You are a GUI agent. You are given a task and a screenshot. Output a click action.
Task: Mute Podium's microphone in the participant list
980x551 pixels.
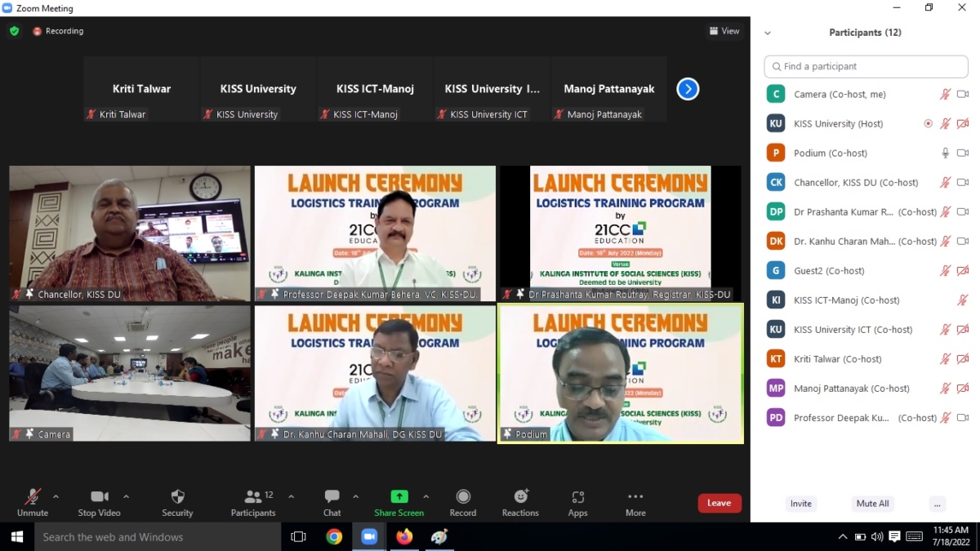(945, 153)
